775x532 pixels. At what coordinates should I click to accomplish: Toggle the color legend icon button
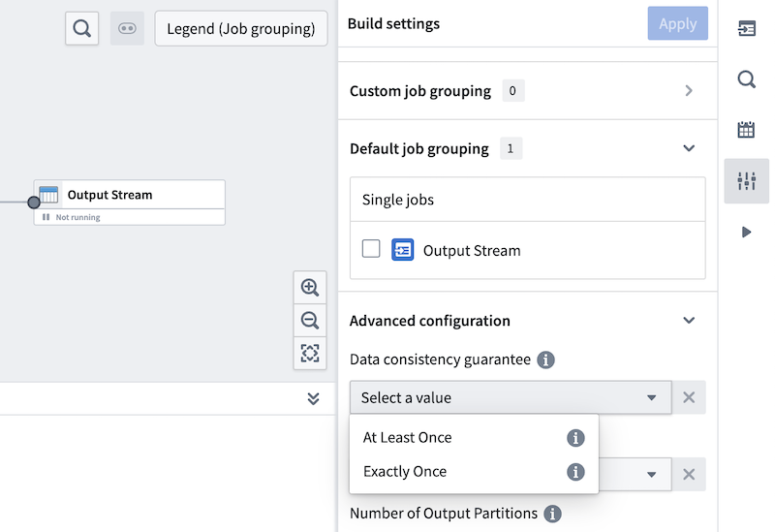coord(127,28)
